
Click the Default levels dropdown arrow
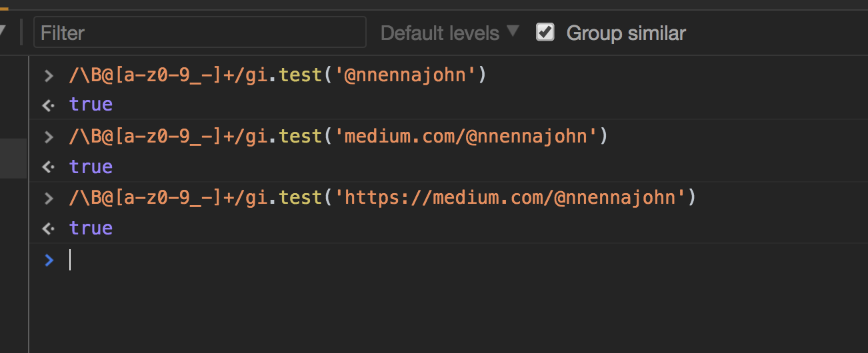(512, 31)
